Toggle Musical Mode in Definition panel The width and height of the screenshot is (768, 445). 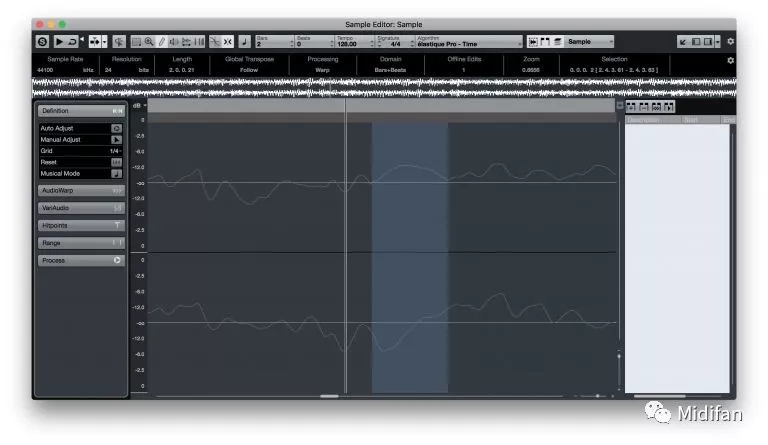tap(116, 173)
